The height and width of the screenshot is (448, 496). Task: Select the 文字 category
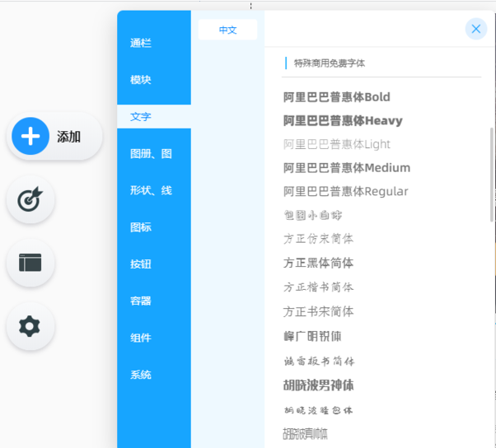154,117
